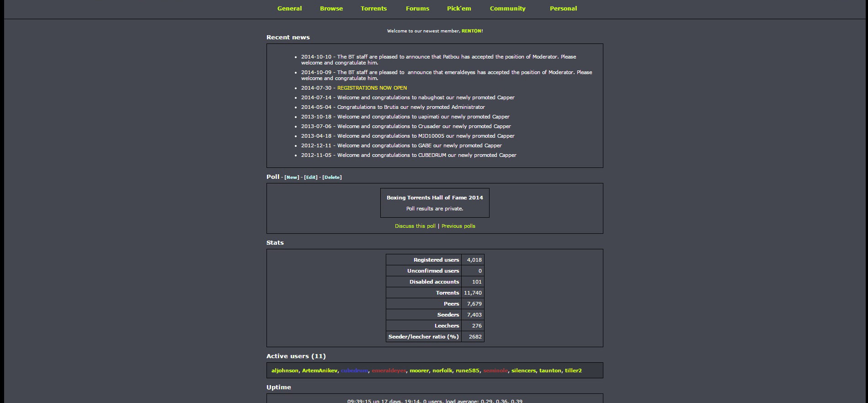Open active user aljohnson's profile
This screenshot has height=403, width=868.
(x=285, y=371)
